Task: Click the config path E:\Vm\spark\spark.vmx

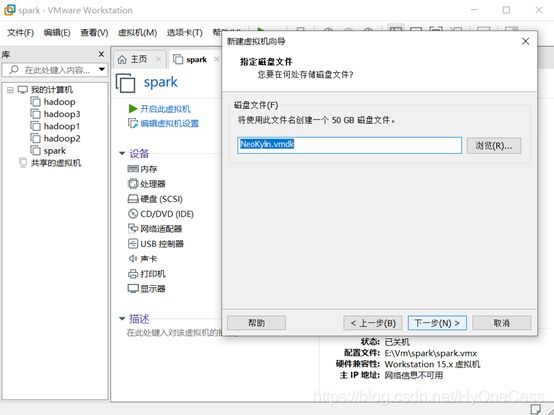Action: [431, 353]
